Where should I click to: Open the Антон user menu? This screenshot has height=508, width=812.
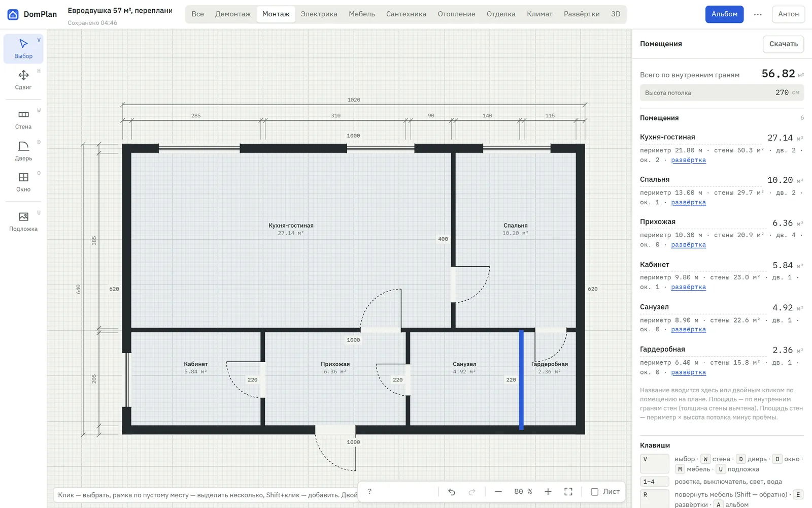point(788,14)
